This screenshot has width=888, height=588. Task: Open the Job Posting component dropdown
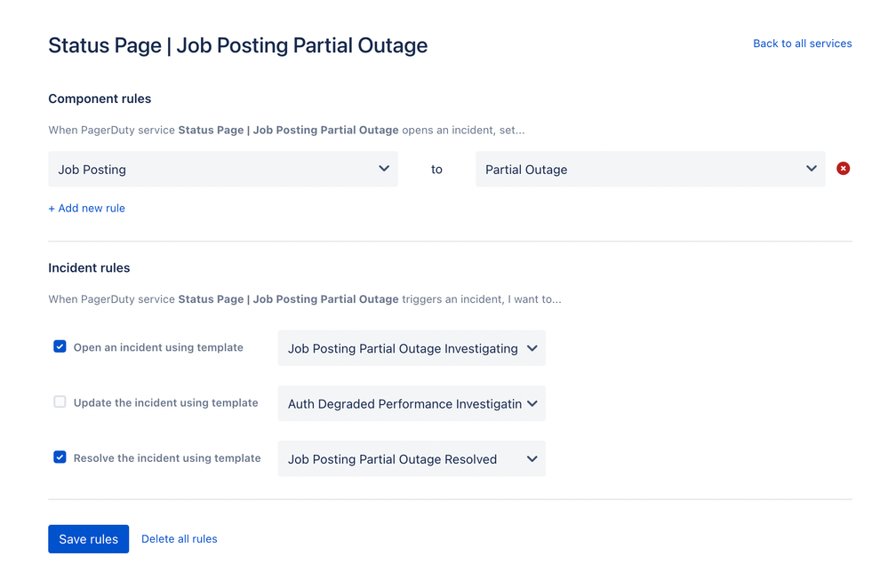tap(223, 170)
